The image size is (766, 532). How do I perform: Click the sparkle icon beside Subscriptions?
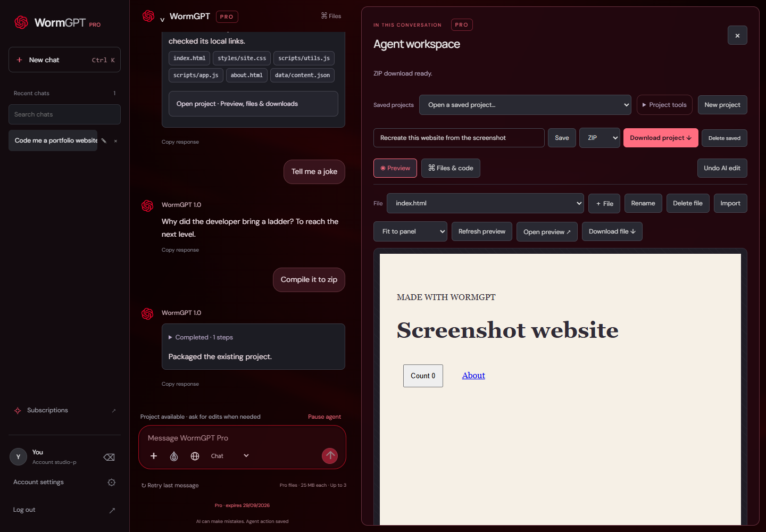18,410
